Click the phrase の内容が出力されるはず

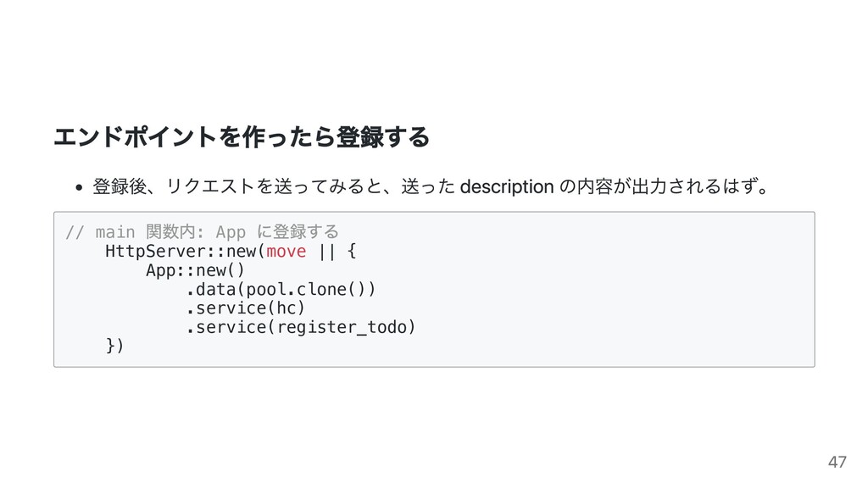click(657, 186)
